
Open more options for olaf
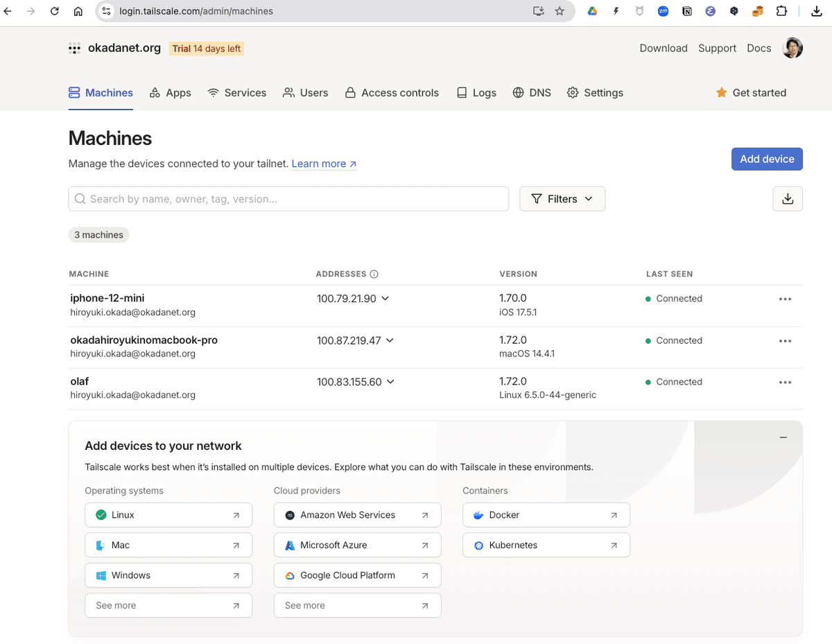tap(785, 383)
